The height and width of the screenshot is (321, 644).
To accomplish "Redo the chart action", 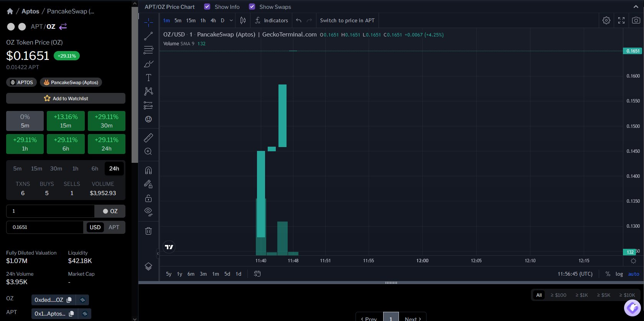I will coord(310,20).
